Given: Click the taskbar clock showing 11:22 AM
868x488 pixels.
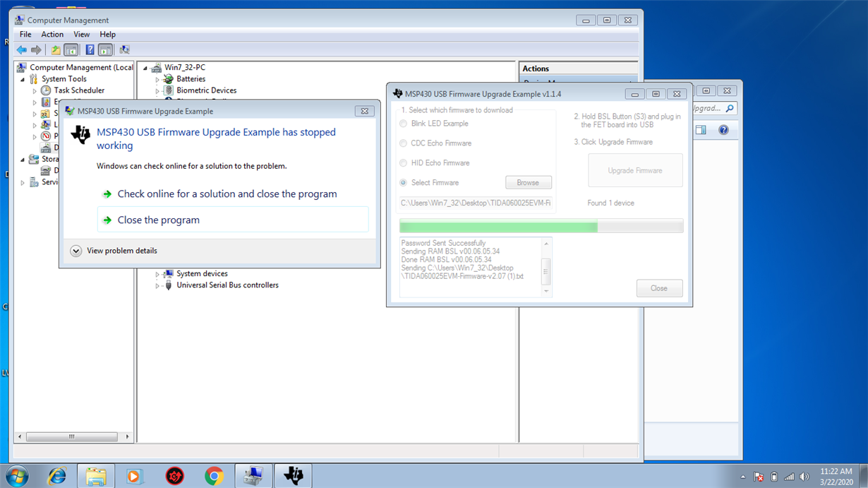Looking at the screenshot, I should coord(836,476).
